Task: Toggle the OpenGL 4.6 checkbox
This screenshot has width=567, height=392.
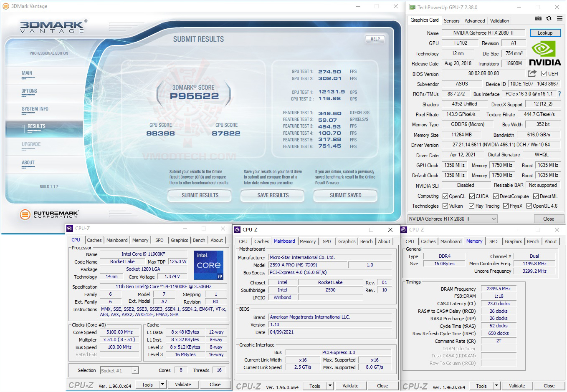Action: click(529, 206)
